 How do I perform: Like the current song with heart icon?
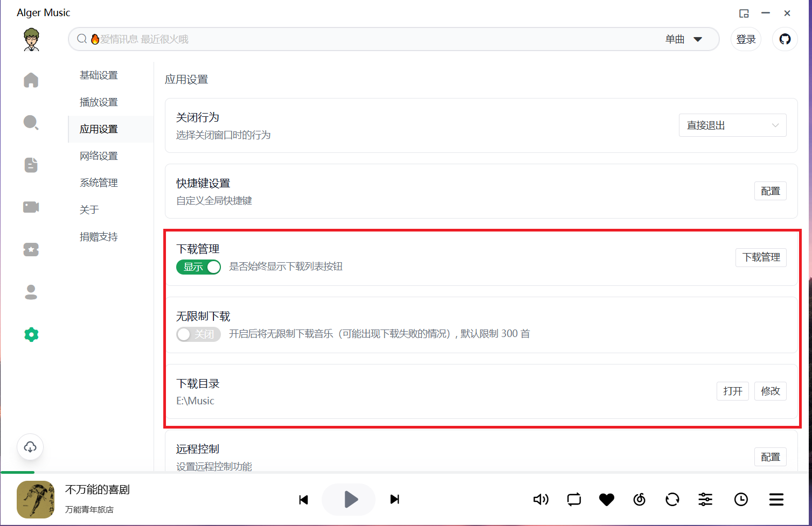[607, 500]
